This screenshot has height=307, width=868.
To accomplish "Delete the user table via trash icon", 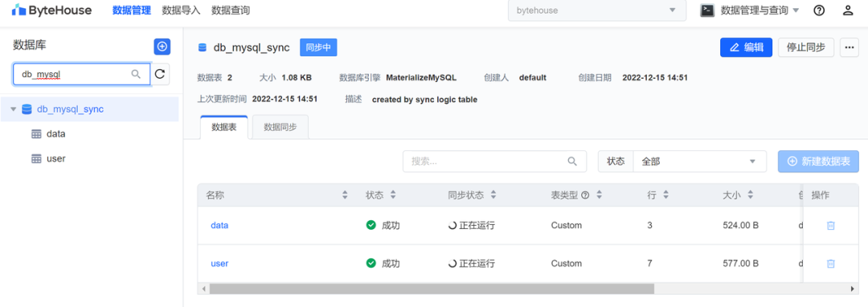I will 830,264.
